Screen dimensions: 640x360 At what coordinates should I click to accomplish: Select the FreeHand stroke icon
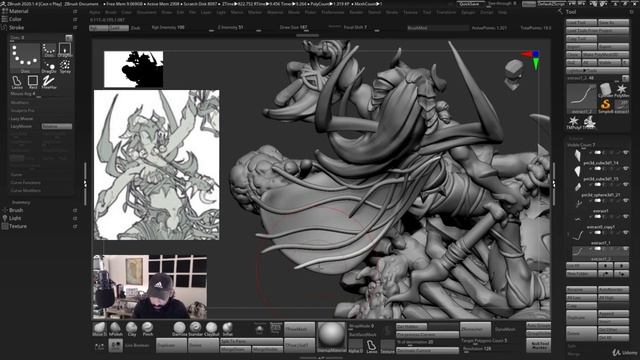(49, 82)
